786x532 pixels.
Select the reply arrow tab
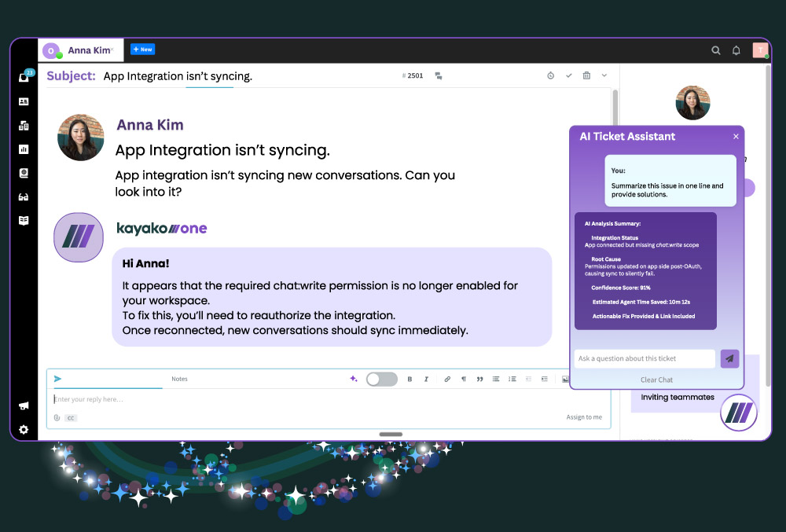point(57,379)
